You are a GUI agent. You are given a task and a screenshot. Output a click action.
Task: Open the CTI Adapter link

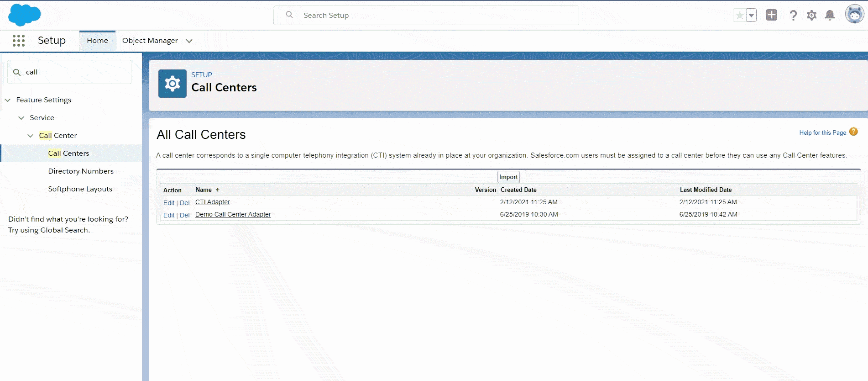tap(213, 202)
